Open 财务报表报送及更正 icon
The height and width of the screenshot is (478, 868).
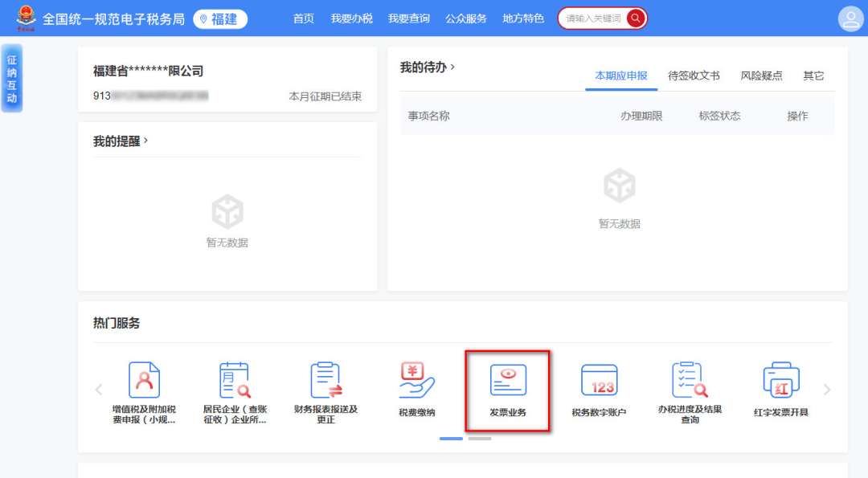click(325, 381)
